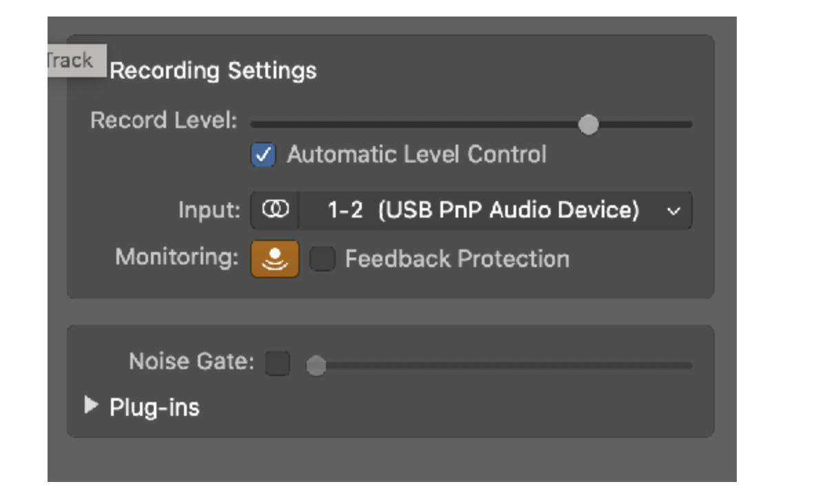The height and width of the screenshot is (504, 816).
Task: Click the far right end of Record Level slider
Action: coord(688,125)
